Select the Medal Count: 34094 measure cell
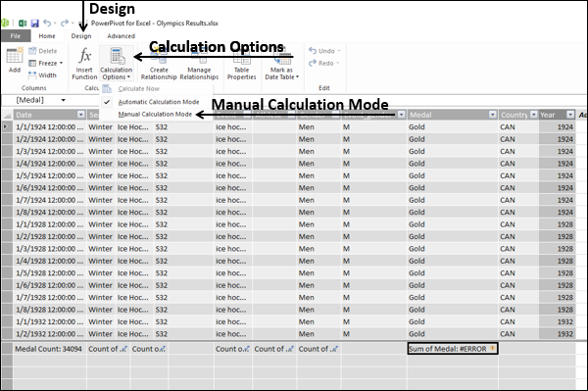The image size is (588, 391). [x=50, y=349]
